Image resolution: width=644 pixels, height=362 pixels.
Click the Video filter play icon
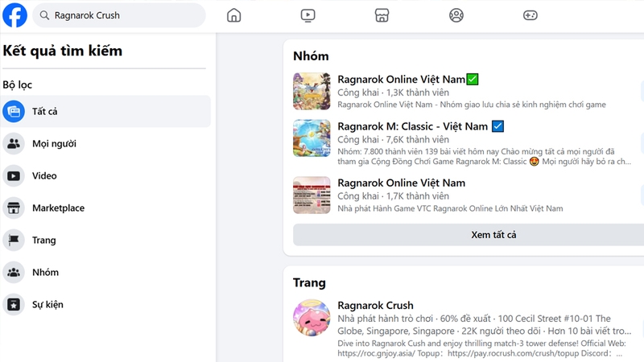point(14,175)
